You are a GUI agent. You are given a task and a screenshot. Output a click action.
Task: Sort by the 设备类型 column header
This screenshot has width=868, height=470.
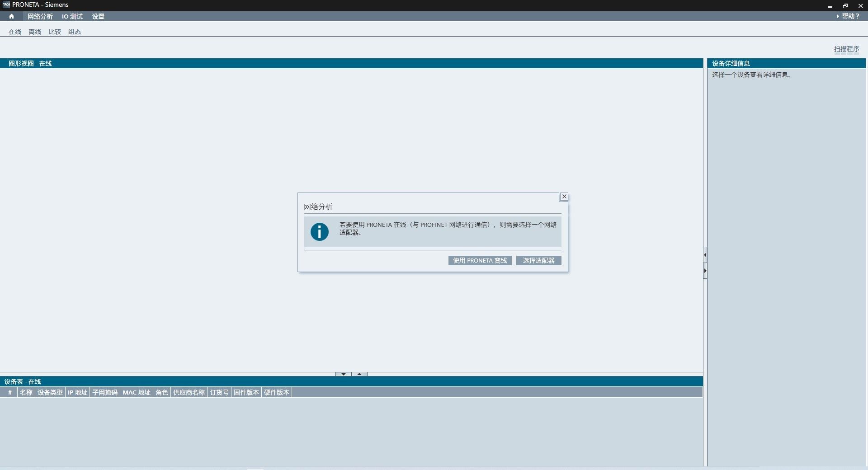point(50,392)
